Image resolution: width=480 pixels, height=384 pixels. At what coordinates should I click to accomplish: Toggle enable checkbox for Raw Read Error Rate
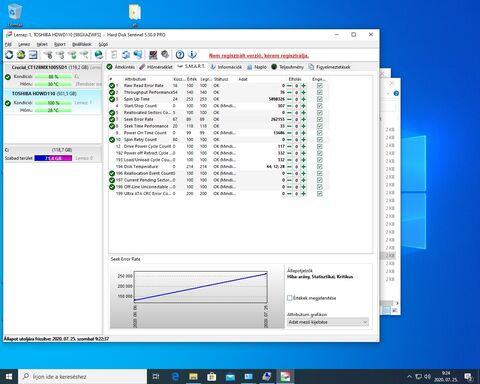[x=320, y=86]
